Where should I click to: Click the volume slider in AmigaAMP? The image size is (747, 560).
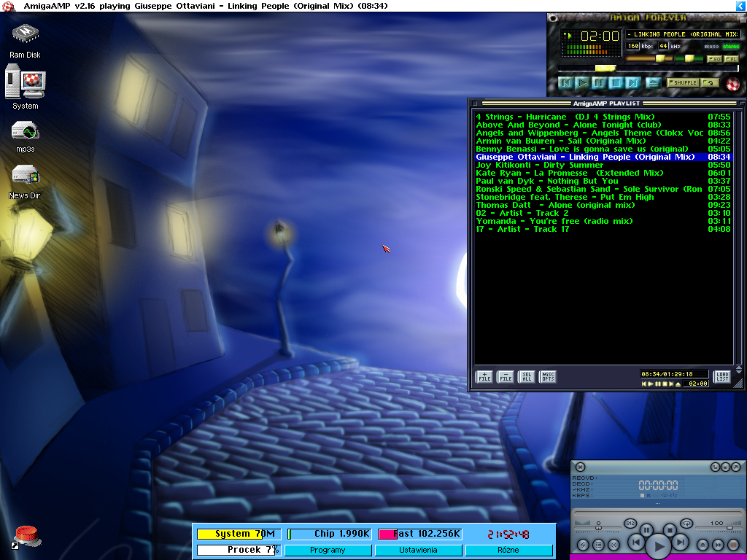[649, 58]
